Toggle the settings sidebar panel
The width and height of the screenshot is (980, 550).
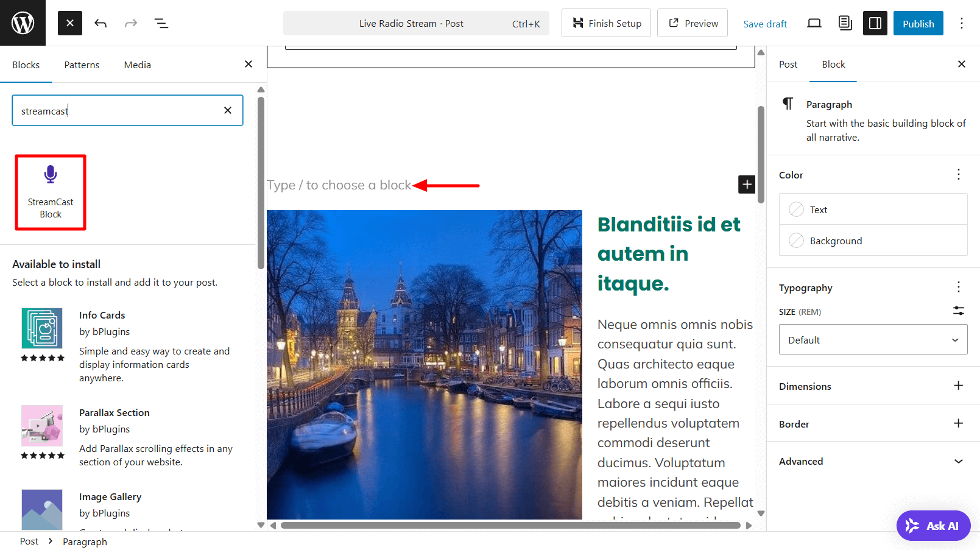875,23
